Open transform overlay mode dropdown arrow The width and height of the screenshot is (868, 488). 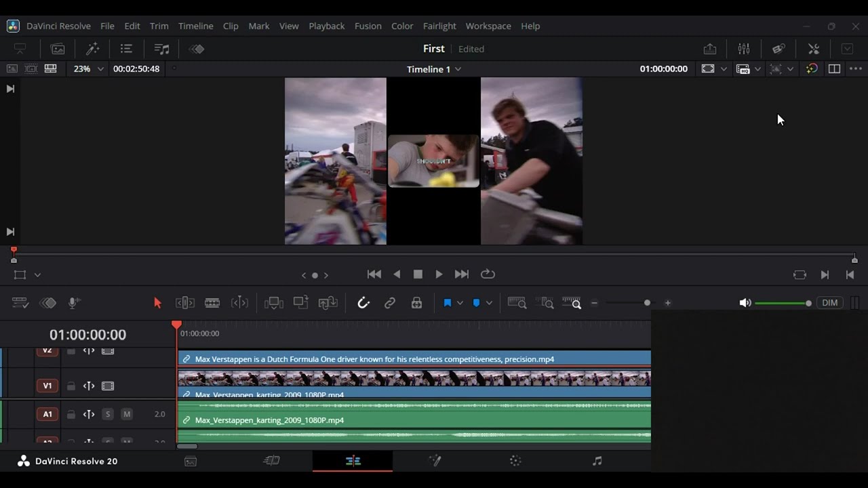click(37, 274)
